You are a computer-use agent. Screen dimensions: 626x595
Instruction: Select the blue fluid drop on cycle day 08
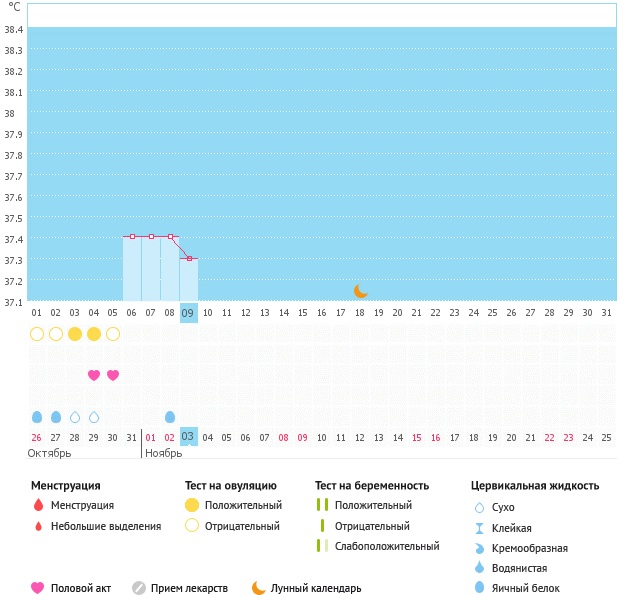170,416
